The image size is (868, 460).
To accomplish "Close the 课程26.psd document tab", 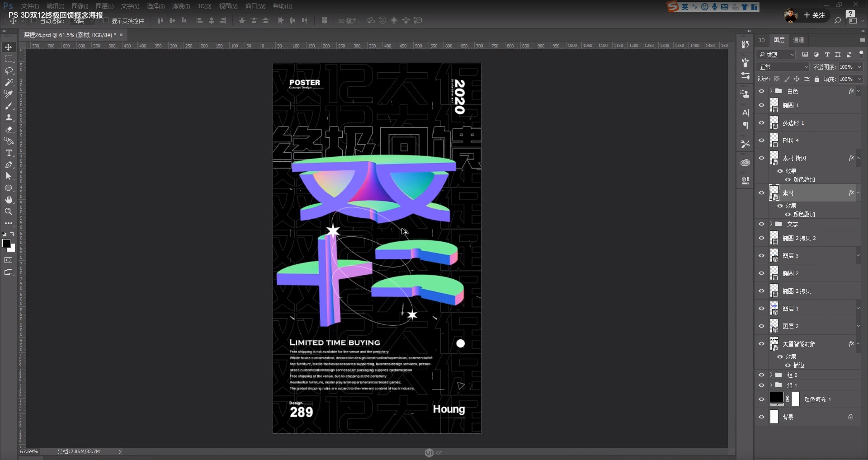I will 121,35.
